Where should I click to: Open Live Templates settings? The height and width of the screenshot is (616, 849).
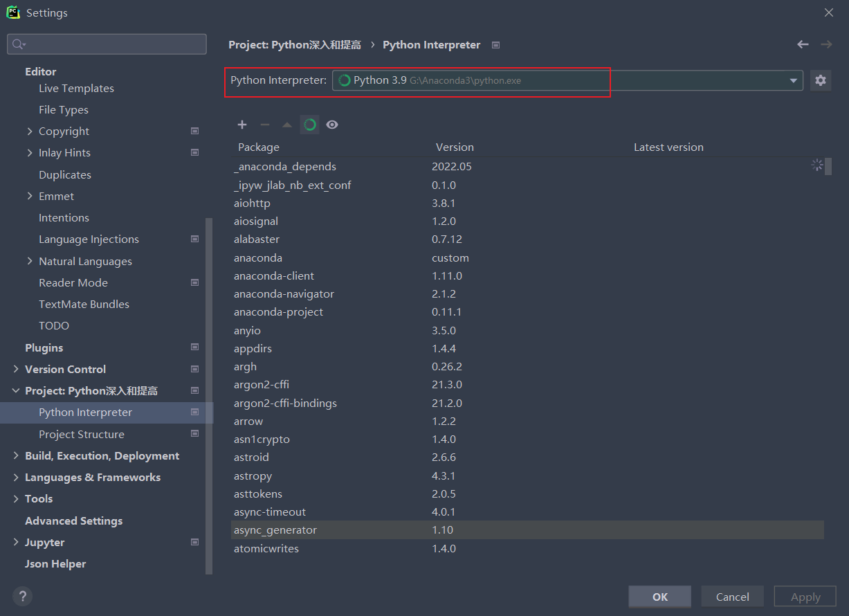[x=76, y=88]
